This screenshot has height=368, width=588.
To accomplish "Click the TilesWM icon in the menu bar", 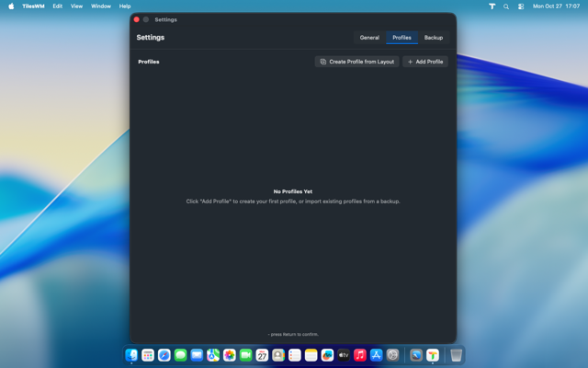I will pos(492,6).
